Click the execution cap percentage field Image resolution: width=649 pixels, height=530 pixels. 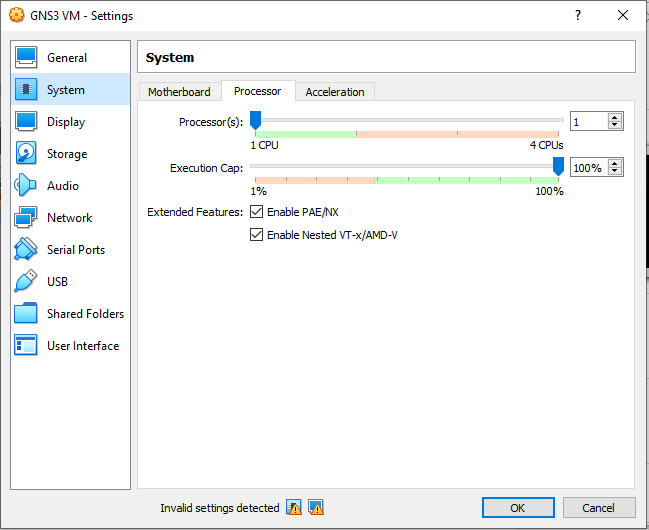pos(589,167)
